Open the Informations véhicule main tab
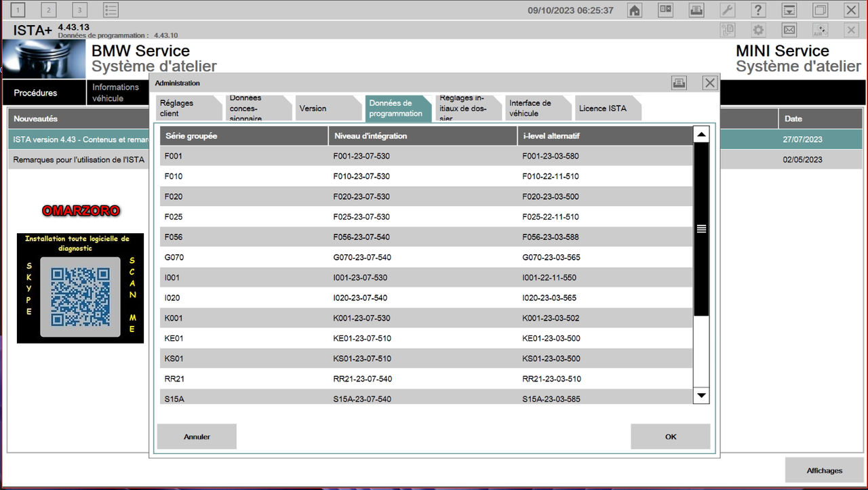 118,93
